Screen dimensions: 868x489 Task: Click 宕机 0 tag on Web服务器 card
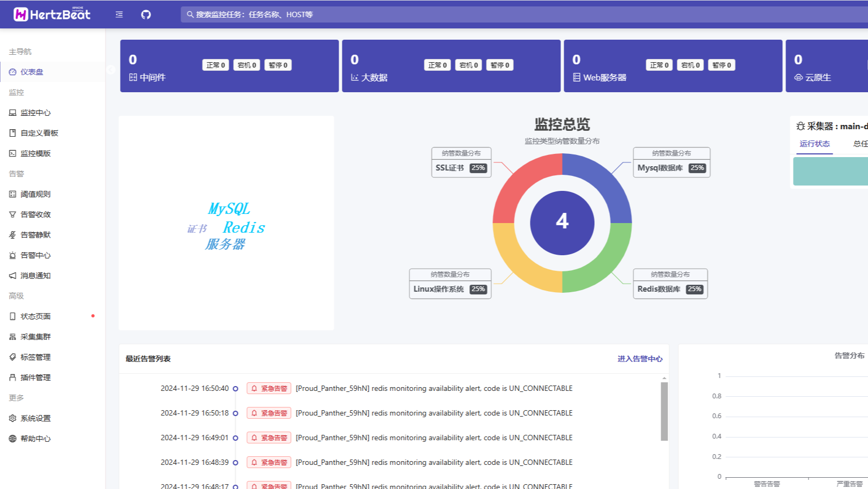point(691,65)
